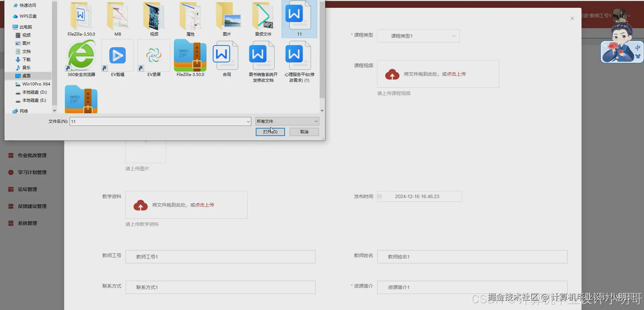
Task: Open 论坛管理 in the sidebar
Action: [27, 189]
